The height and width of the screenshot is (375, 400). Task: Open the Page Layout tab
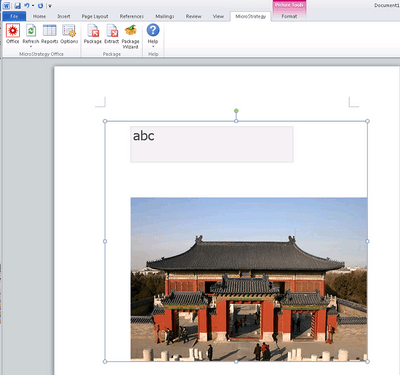(95, 16)
